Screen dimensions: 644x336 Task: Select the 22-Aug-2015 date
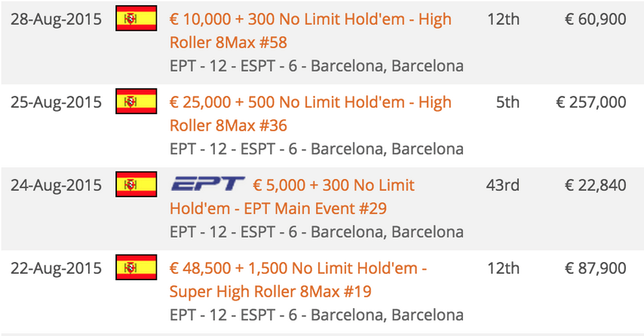tap(56, 269)
